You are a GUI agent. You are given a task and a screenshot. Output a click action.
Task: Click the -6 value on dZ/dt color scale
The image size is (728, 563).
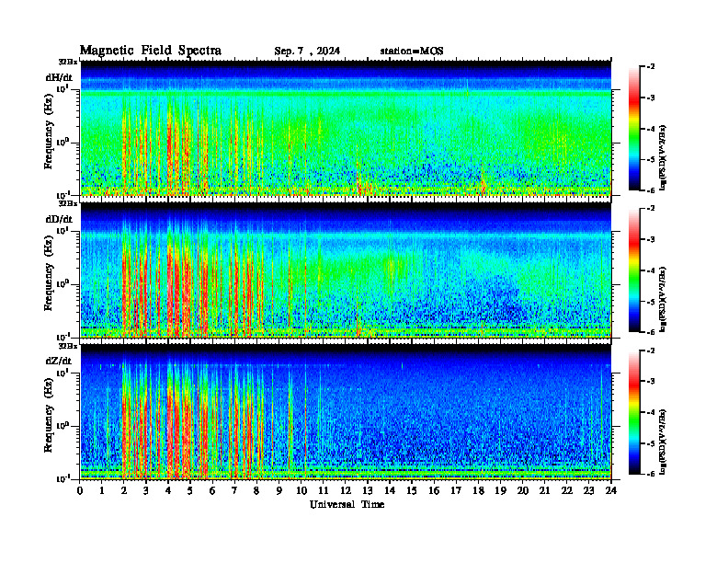tap(651, 474)
